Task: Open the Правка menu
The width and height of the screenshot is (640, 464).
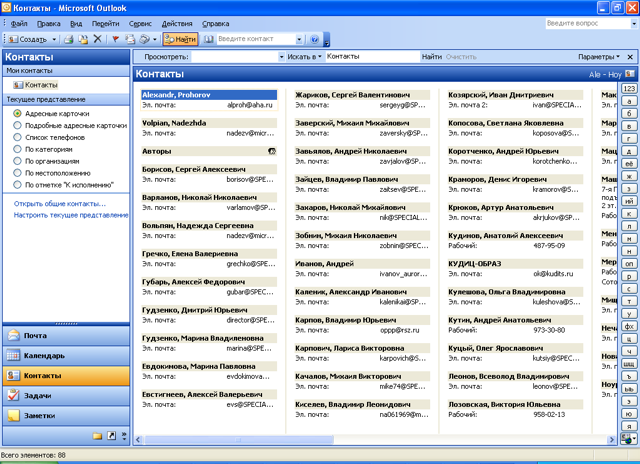Action: tap(49, 24)
